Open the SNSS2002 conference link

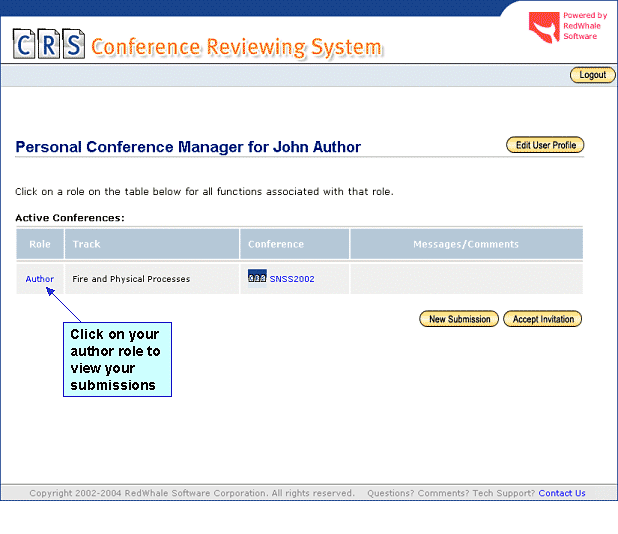click(x=291, y=279)
